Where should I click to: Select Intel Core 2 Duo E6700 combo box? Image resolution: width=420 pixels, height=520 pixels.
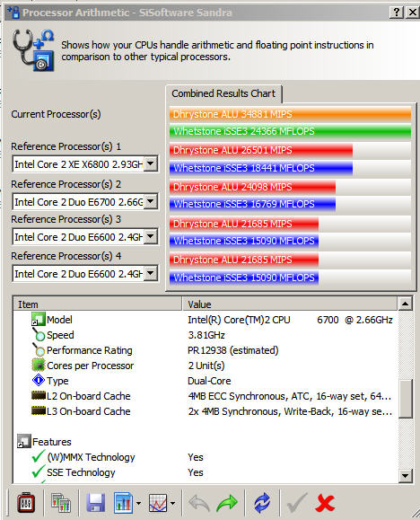(x=85, y=201)
